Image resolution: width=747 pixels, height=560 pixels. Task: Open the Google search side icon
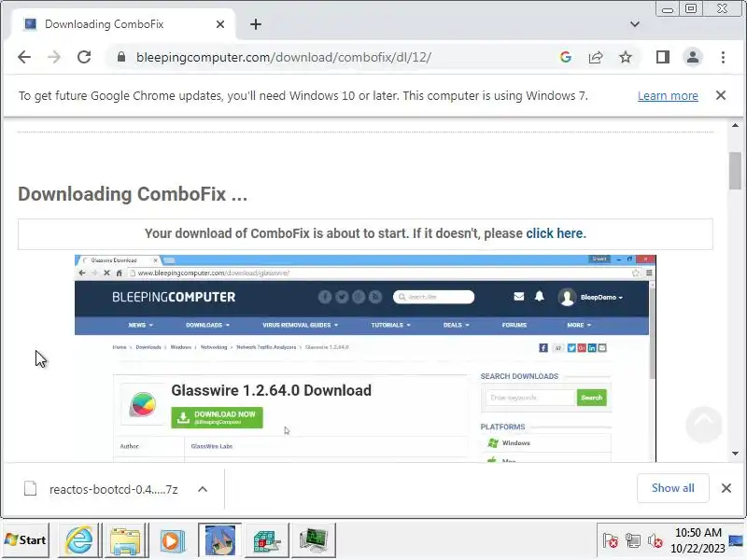566,57
